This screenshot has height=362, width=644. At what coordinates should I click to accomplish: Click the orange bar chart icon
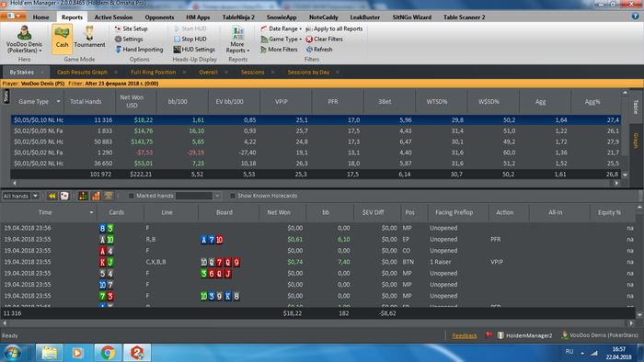tap(96, 196)
